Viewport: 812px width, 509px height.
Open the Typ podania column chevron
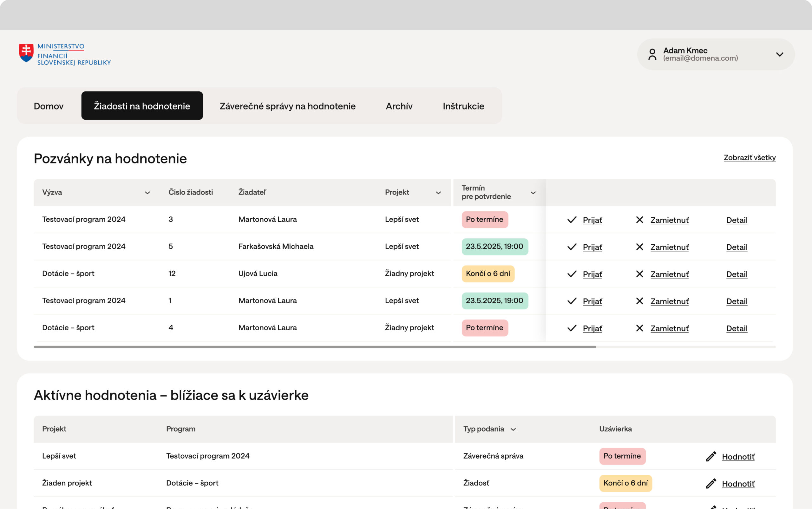coord(513,429)
